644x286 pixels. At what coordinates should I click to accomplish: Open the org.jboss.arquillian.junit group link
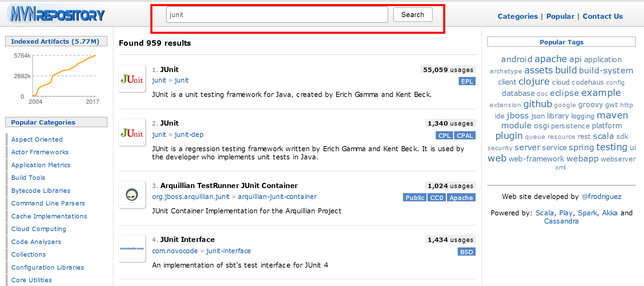pos(191,197)
